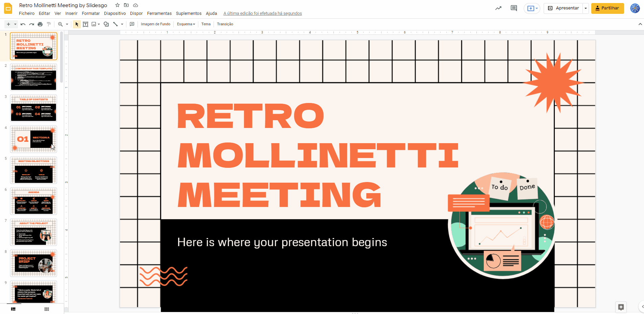Open Google Slides home logo
644x314 pixels.
coord(8,8)
